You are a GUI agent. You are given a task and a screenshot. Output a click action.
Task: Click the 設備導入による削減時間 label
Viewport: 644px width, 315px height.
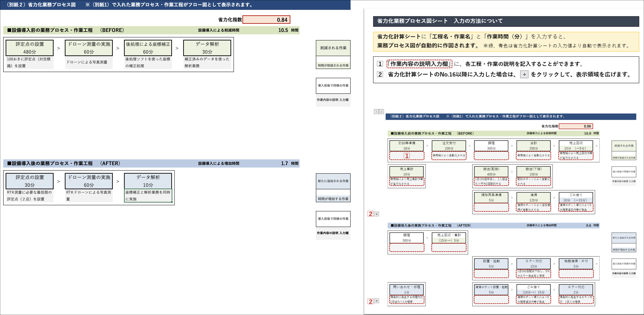(219, 30)
